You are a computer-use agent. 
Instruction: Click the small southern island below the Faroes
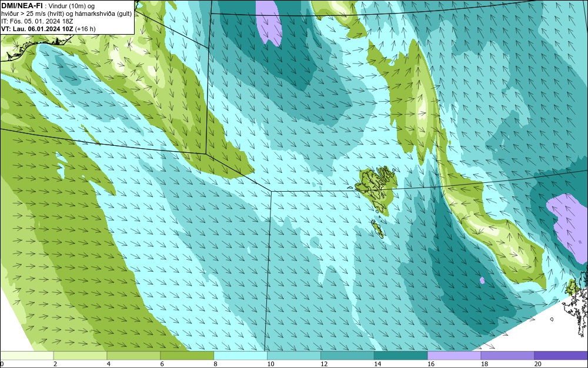pos(377,229)
